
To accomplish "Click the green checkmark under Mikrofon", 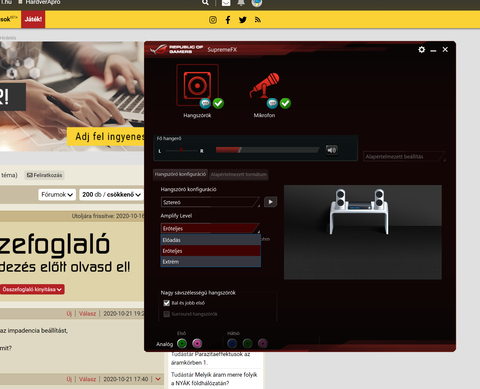I will [x=285, y=103].
